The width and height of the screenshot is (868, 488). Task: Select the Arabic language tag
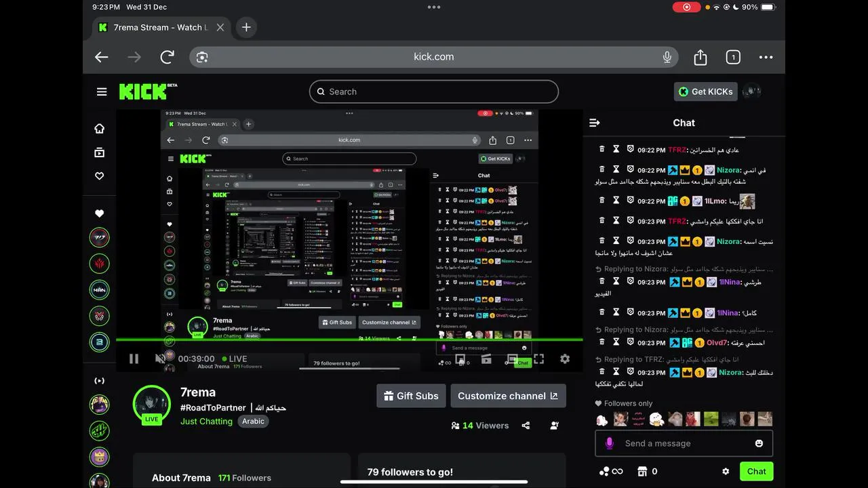point(254,421)
